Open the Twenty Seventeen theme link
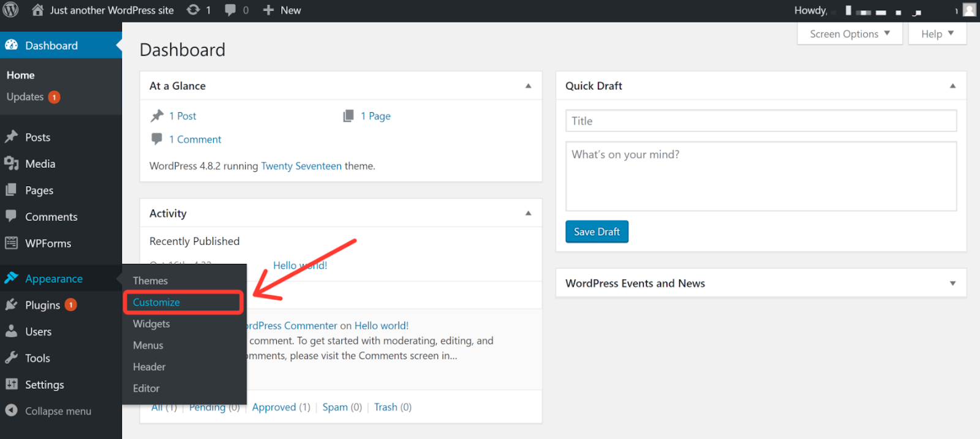This screenshot has width=980, height=439. tap(301, 166)
